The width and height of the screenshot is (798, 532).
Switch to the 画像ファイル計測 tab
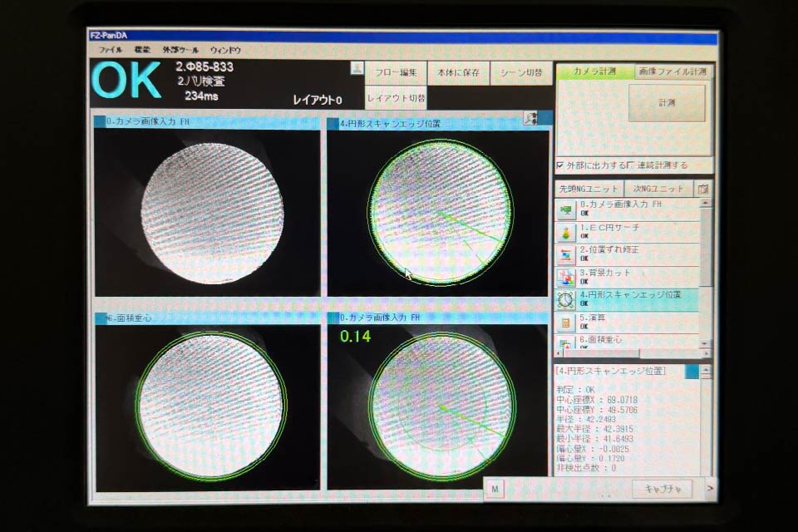pyautogui.click(x=672, y=72)
